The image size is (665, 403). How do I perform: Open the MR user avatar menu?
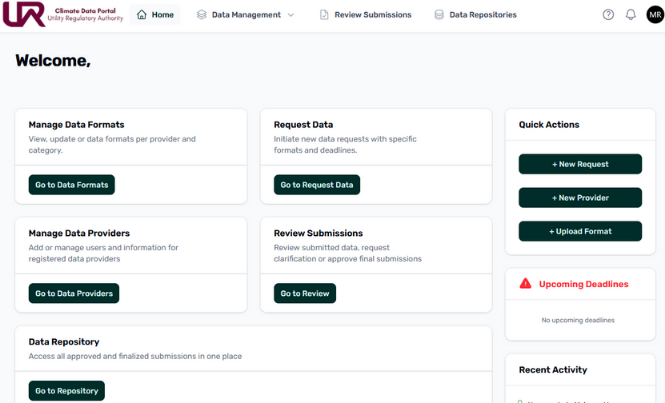[654, 15]
